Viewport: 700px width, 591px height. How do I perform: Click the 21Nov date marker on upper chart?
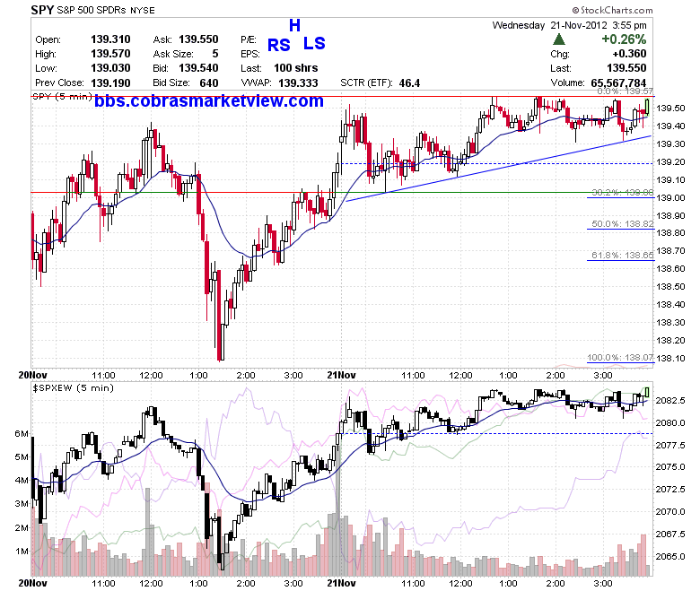[x=341, y=375]
